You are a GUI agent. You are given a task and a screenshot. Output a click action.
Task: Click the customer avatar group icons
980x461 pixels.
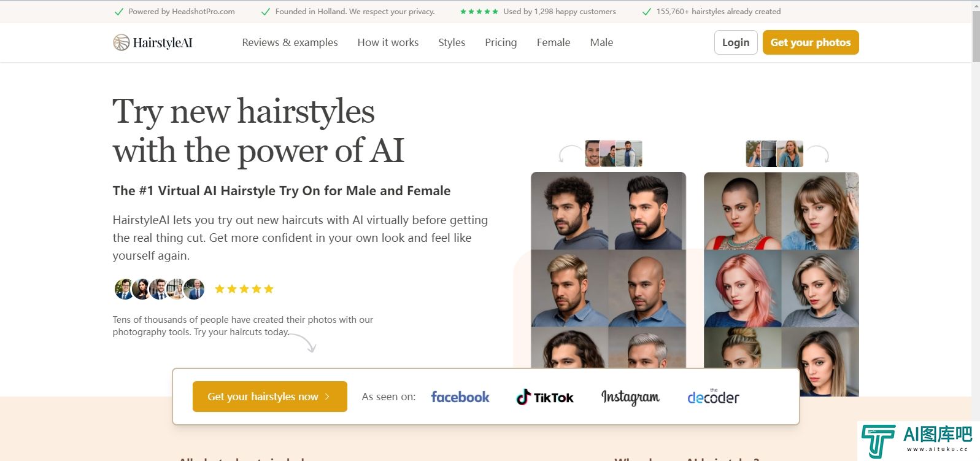pos(160,289)
